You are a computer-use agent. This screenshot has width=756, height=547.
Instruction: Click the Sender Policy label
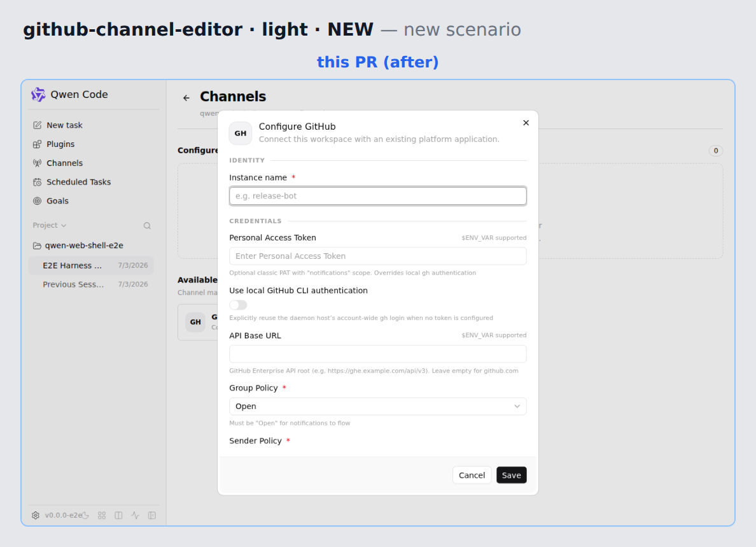coord(256,441)
